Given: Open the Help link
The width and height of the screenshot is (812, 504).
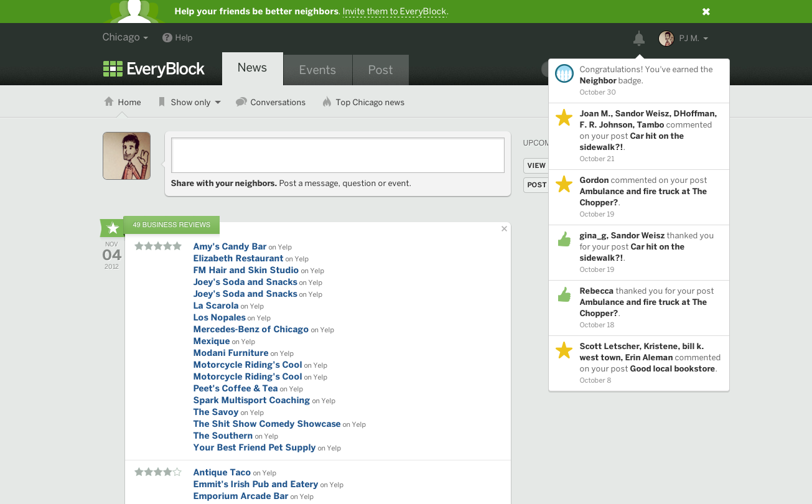Looking at the screenshot, I should tap(184, 37).
